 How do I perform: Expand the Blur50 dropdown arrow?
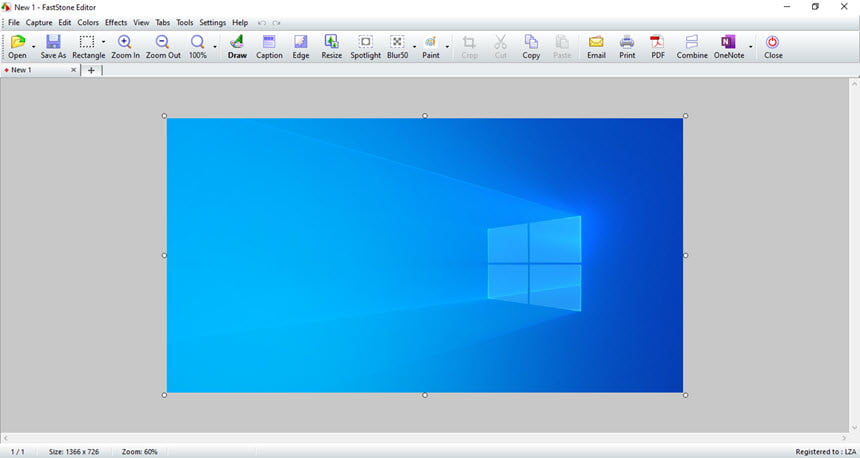point(414,47)
